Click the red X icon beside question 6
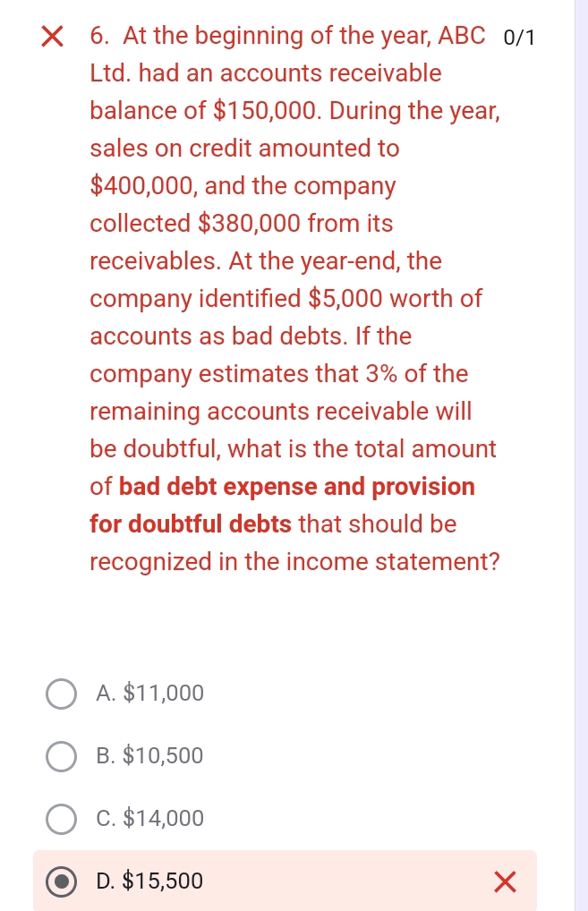Viewport: 588px width, 911px height. tap(54, 38)
